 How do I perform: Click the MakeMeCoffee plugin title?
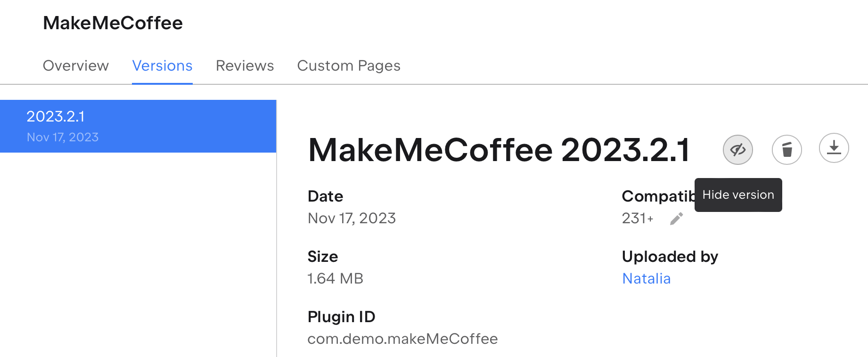[x=113, y=23]
